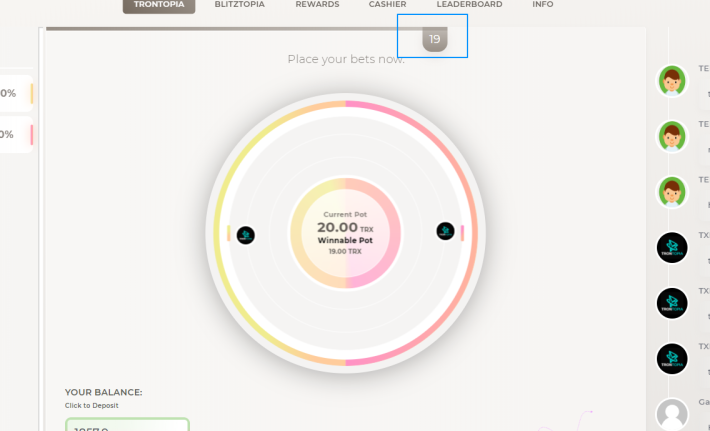Screen dimensions: 710x431
Task: Click the Winnable Pot 19.00 TRX value
Action: [345, 251]
